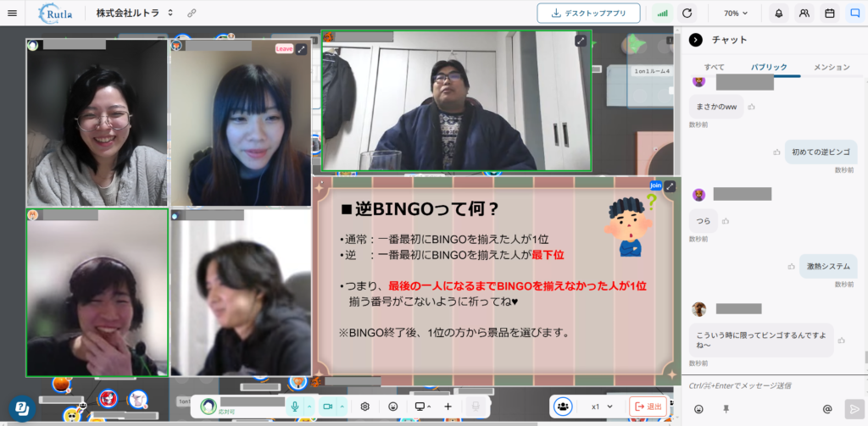Open the notifications bell

coord(778,14)
